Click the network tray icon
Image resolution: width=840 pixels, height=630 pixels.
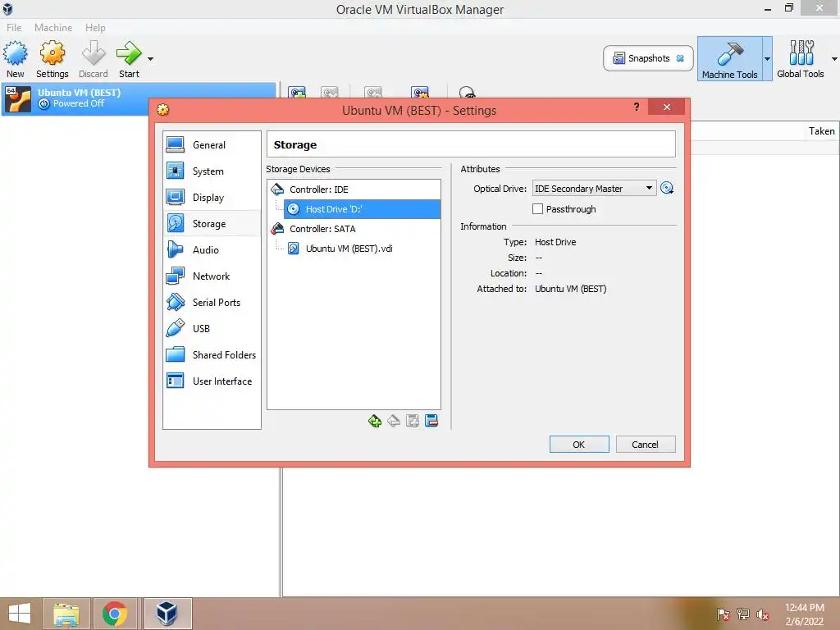[742, 614]
